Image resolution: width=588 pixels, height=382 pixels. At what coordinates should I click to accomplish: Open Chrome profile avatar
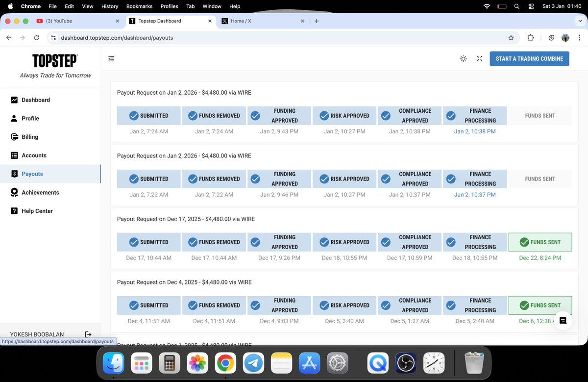565,38
